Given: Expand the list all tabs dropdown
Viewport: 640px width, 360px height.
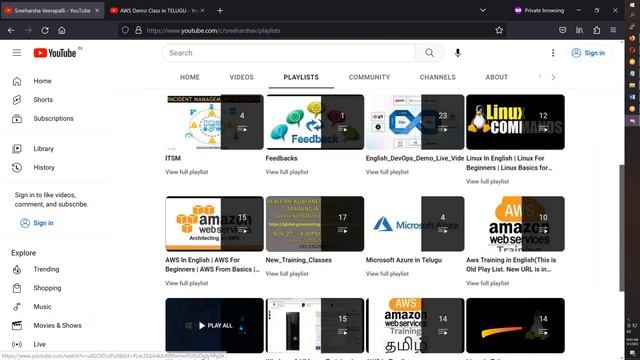Looking at the screenshot, I should (483, 11).
